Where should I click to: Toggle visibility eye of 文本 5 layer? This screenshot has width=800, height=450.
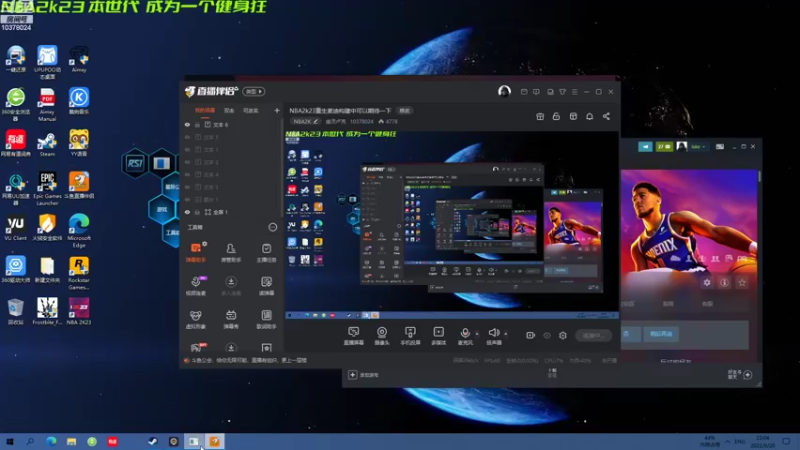pos(187,137)
